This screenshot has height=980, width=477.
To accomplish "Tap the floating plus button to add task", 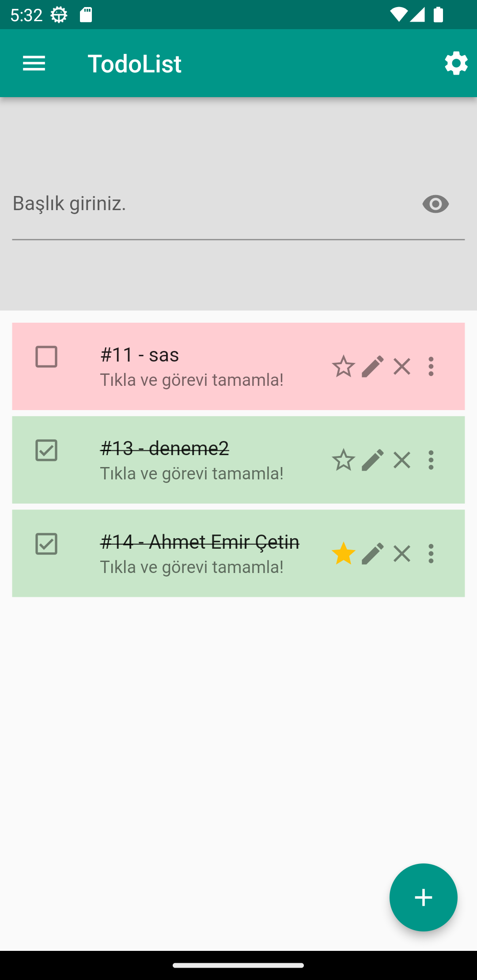I will tap(423, 897).
